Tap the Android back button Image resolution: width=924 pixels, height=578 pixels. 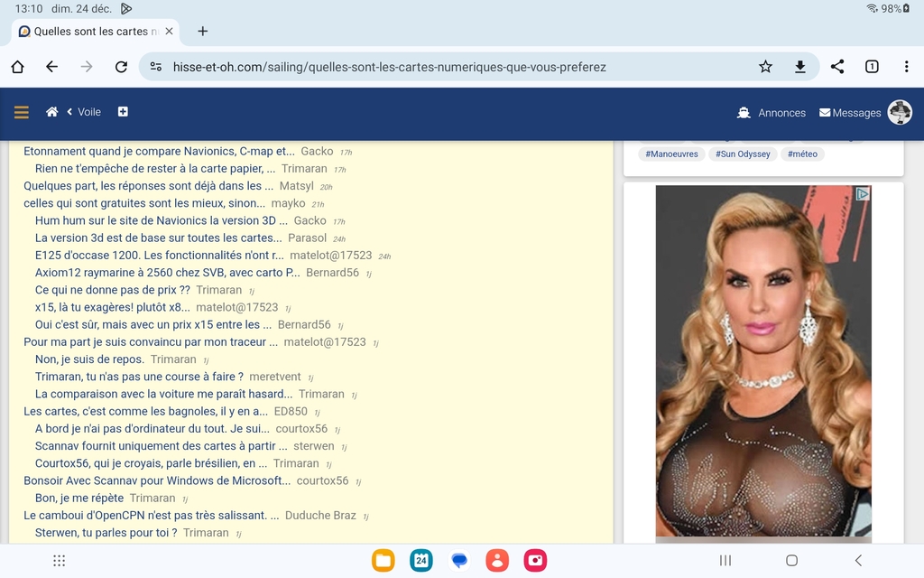859,560
